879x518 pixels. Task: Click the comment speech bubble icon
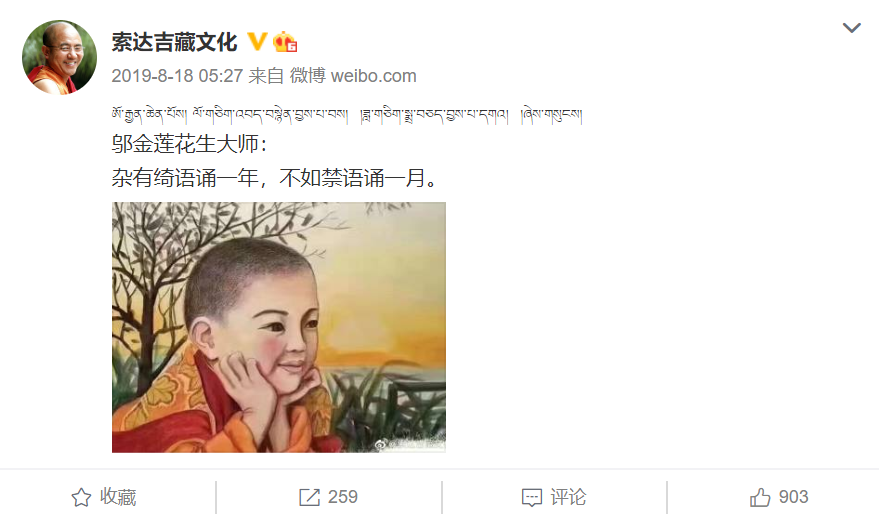coord(532,497)
